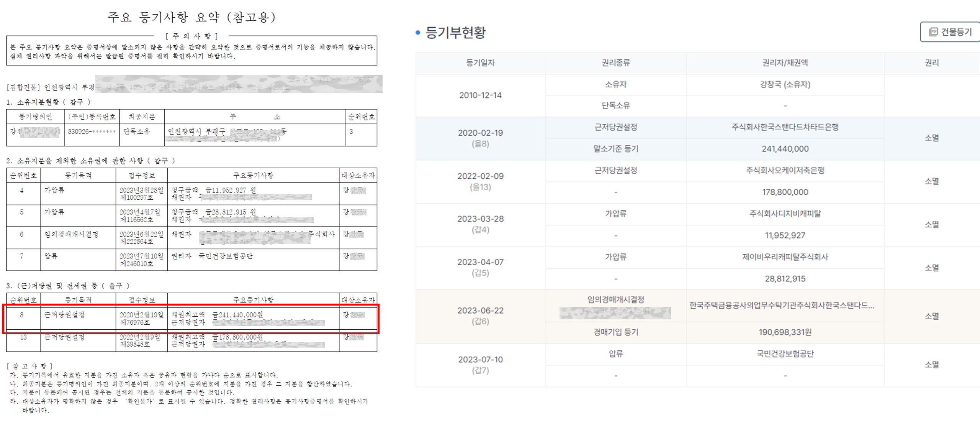Click the 건물등기 button
The width and height of the screenshot is (980, 424).
pos(951,32)
